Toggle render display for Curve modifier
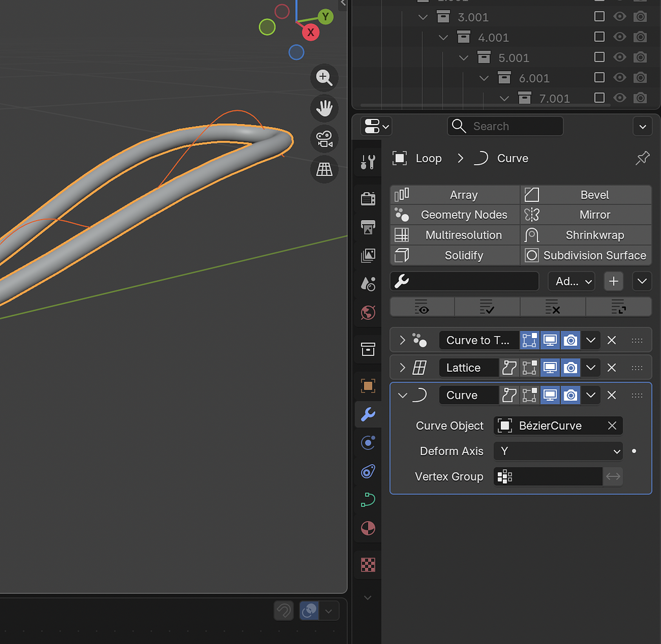Viewport: 661px width, 644px height. 571,396
